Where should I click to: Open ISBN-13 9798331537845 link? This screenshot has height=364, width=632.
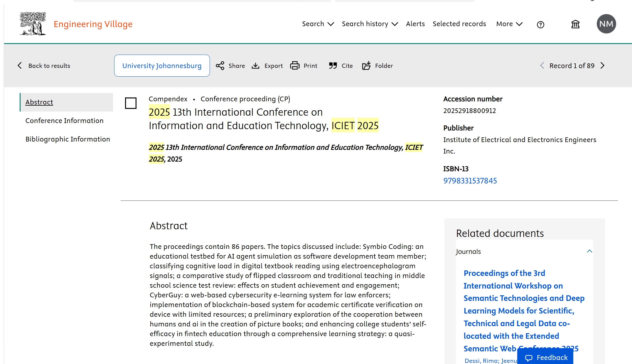[x=470, y=181]
